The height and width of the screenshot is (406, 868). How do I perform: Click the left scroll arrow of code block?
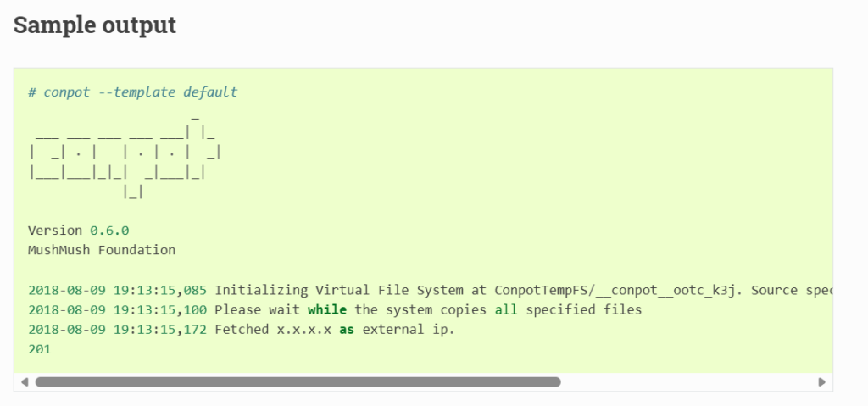tap(25, 381)
